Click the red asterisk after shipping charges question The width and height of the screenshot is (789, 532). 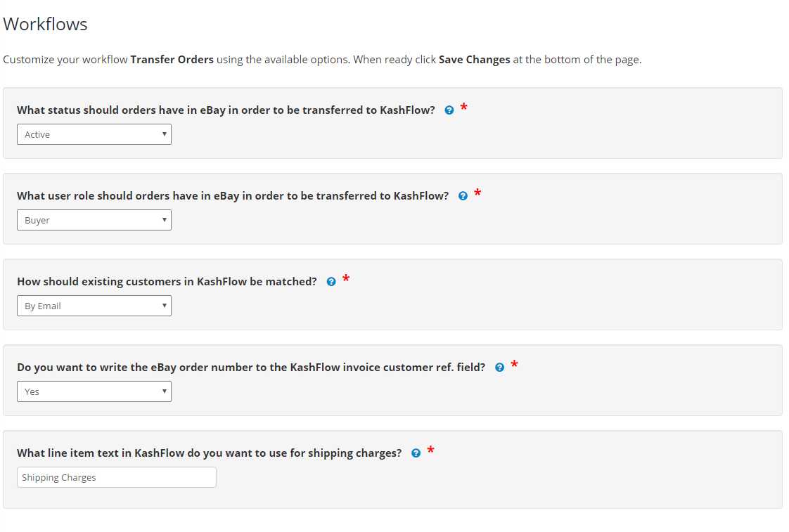pyautogui.click(x=430, y=451)
